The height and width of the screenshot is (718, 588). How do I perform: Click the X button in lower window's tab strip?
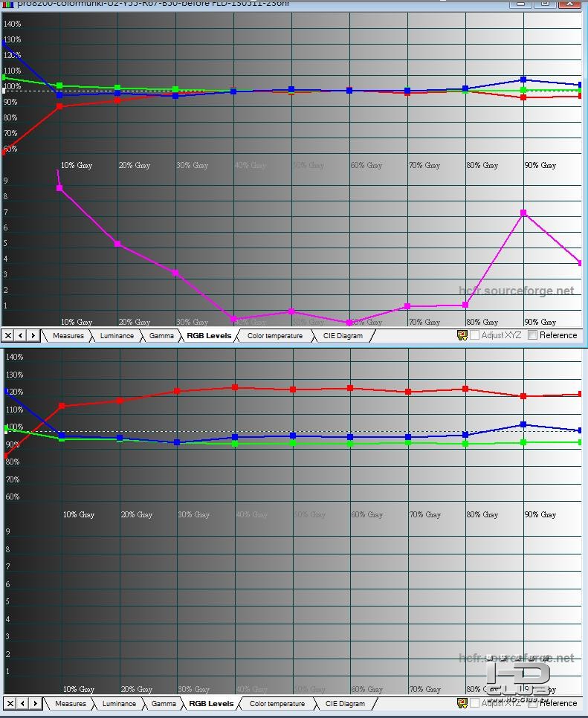[10, 703]
